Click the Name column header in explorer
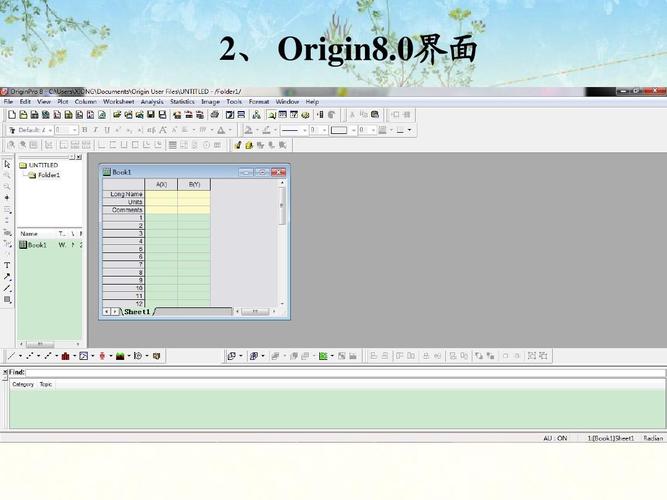The height and width of the screenshot is (500, 667). point(29,234)
